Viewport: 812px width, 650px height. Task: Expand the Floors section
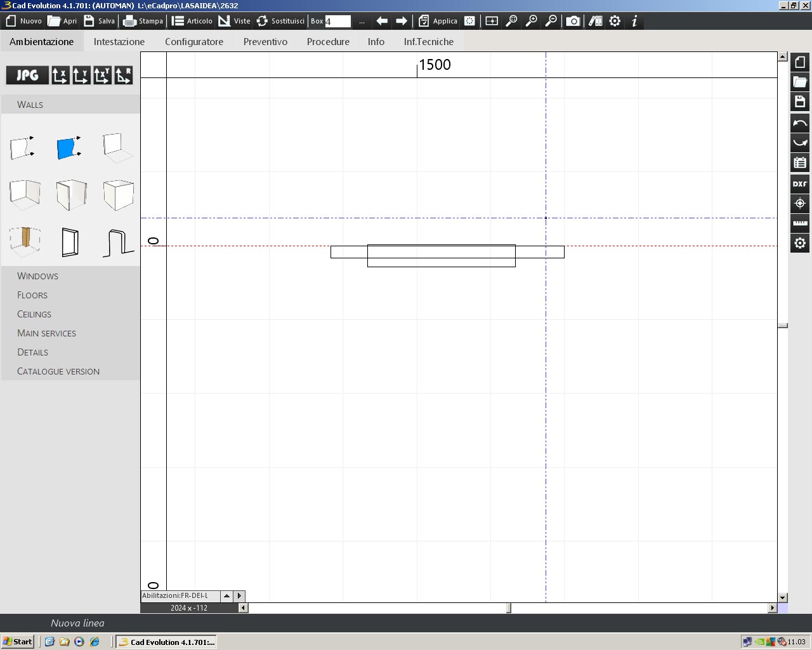[x=70, y=295]
